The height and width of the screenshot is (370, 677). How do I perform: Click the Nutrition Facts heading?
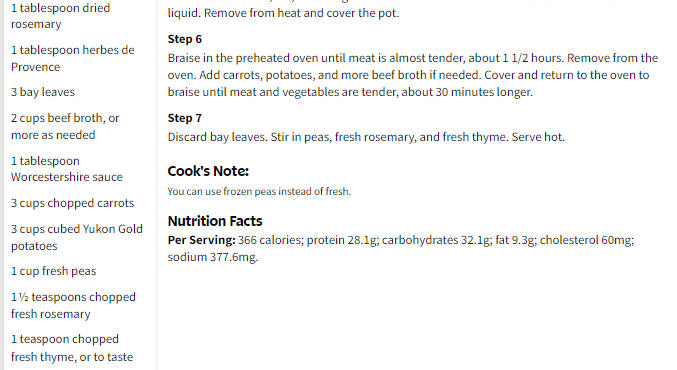pyautogui.click(x=215, y=221)
